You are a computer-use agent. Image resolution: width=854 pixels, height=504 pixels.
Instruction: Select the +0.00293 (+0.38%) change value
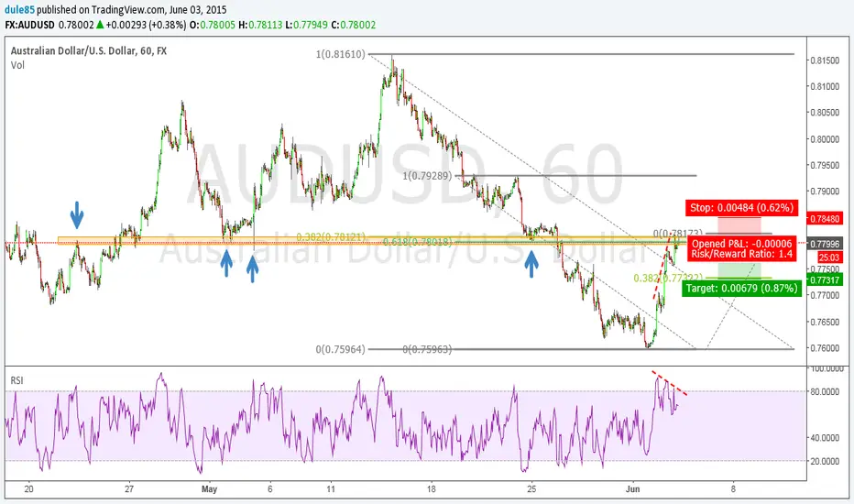point(146,25)
